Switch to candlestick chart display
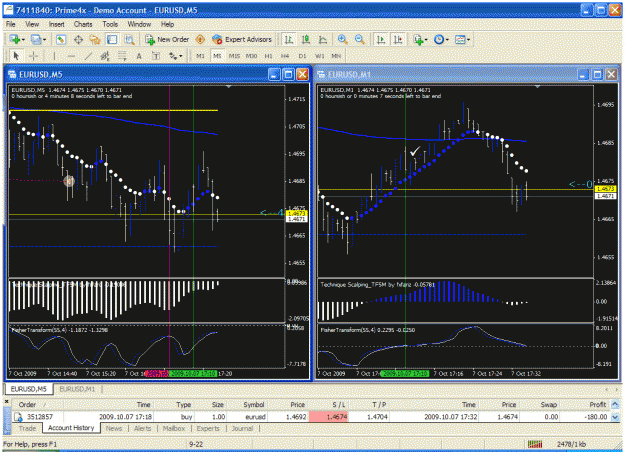 point(306,39)
